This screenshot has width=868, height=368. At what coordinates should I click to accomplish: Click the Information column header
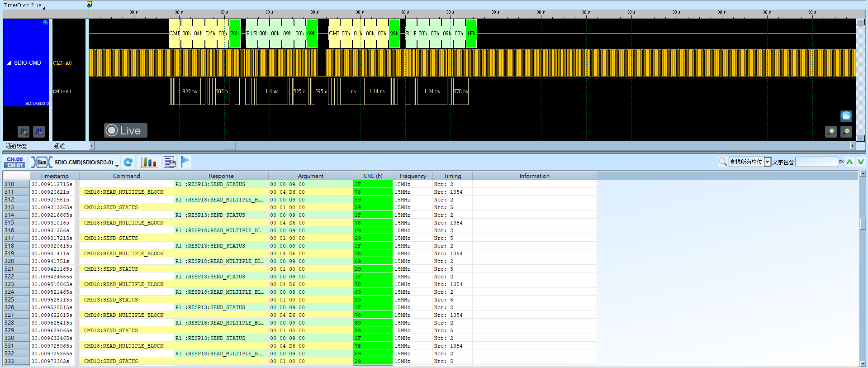535,176
